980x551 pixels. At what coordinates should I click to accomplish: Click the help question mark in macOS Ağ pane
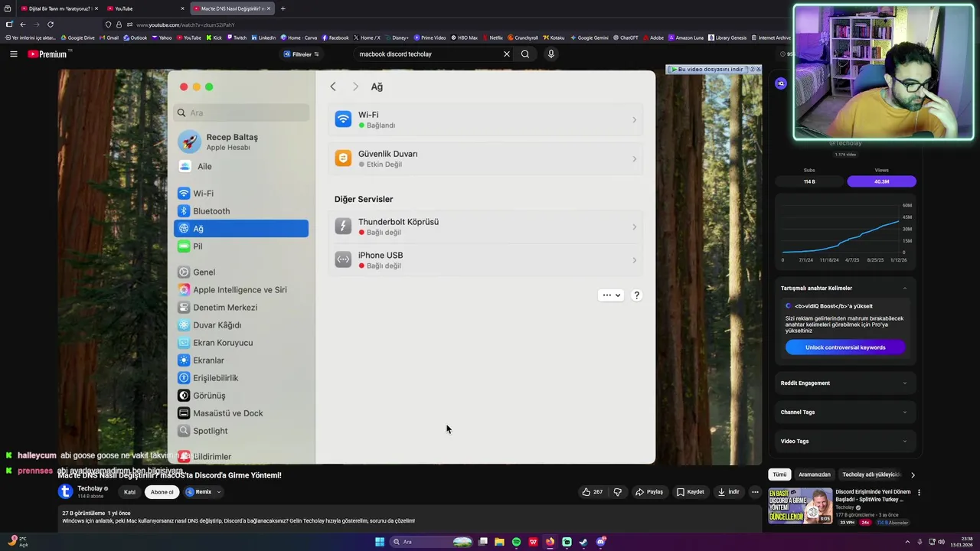(x=636, y=295)
